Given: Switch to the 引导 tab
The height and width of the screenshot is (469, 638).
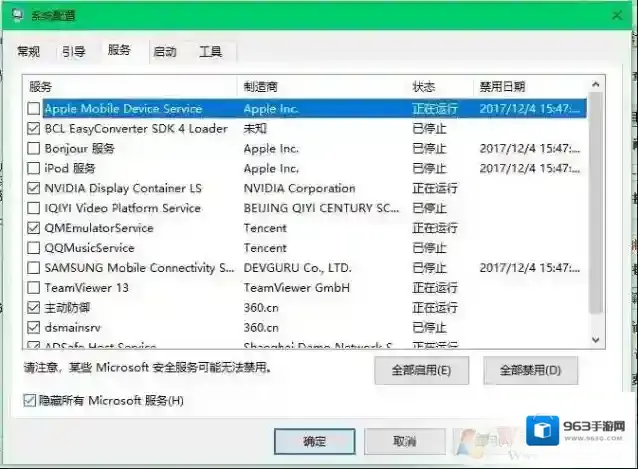Looking at the screenshot, I should [x=74, y=52].
